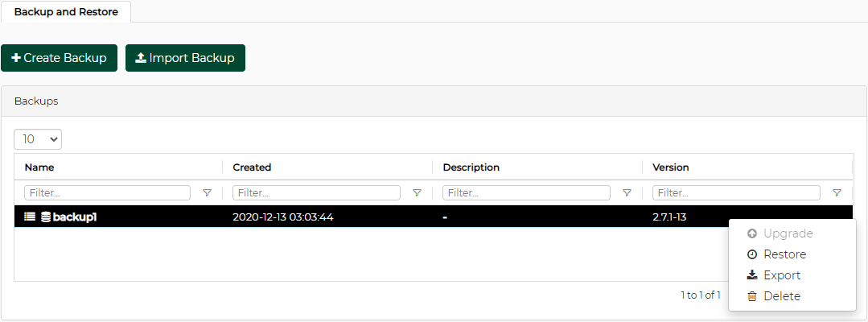Image resolution: width=868 pixels, height=322 pixels.
Task: Choose Export in the context menu
Action: pos(781,275)
